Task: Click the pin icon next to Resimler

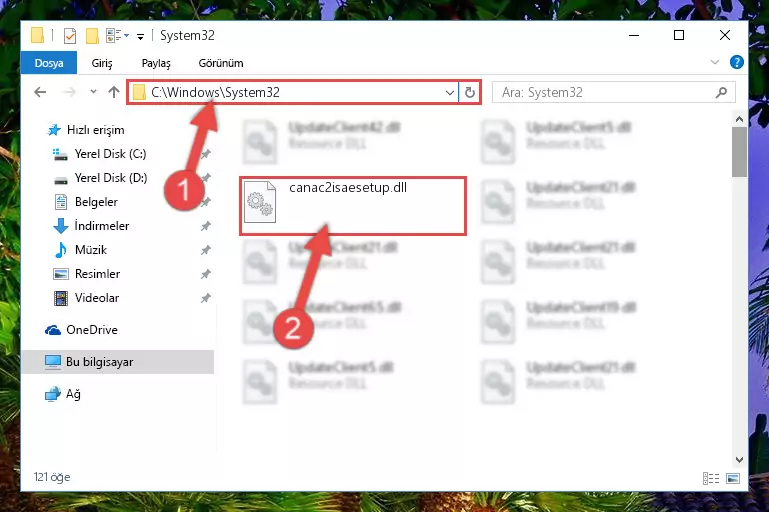Action: click(205, 274)
